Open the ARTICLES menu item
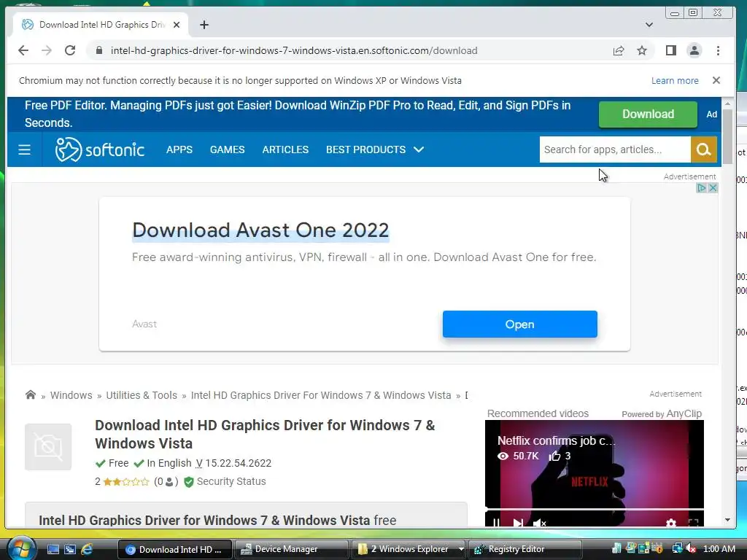747x560 pixels. 285,149
